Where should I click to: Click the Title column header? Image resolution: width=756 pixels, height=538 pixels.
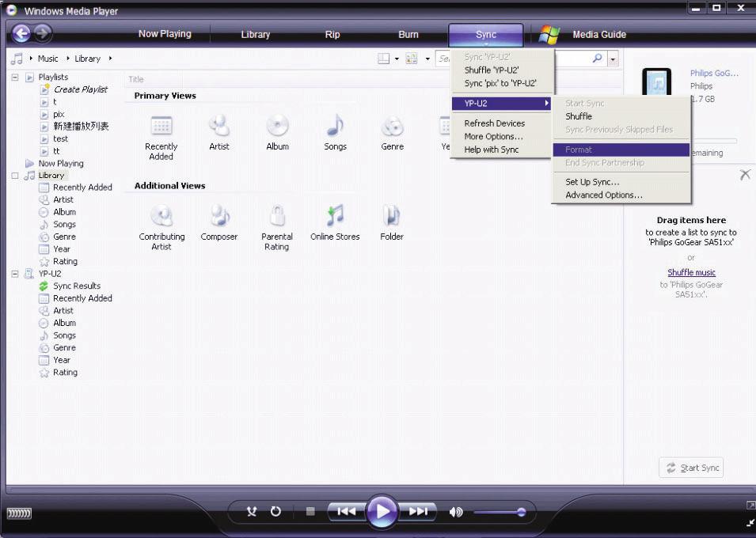pyautogui.click(x=136, y=79)
